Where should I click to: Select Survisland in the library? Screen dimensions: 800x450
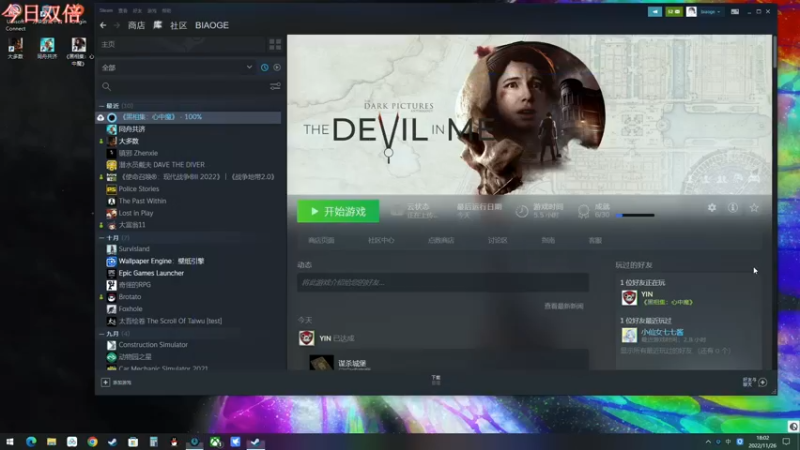pyautogui.click(x=134, y=249)
